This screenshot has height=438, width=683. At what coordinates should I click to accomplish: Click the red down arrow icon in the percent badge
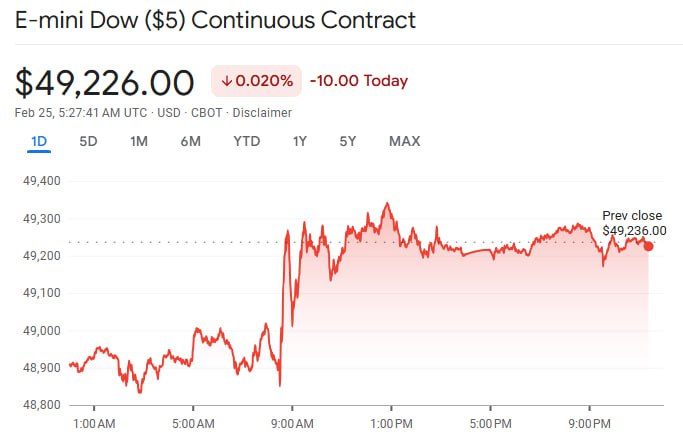227,81
